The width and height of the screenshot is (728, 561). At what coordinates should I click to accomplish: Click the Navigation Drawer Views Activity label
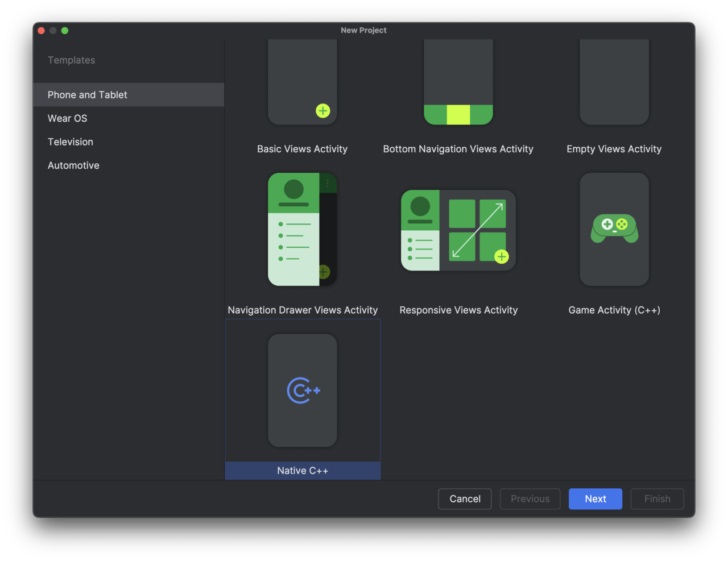[x=303, y=310]
